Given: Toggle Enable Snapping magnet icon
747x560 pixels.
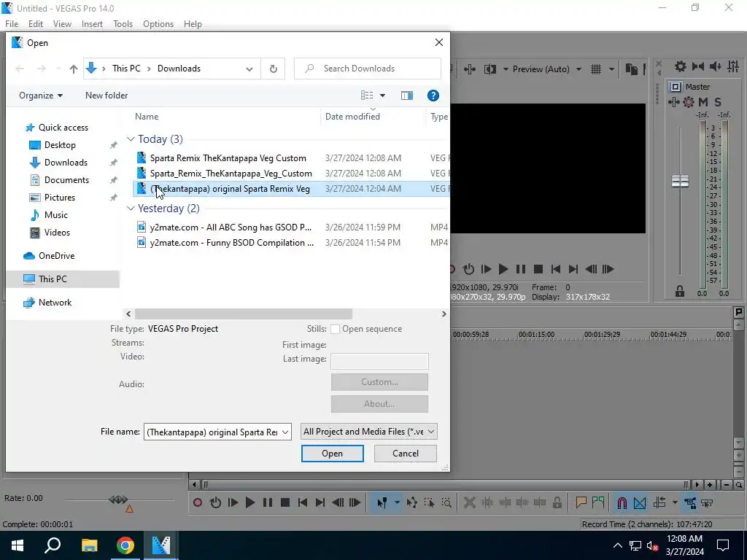Looking at the screenshot, I should coord(622,502).
